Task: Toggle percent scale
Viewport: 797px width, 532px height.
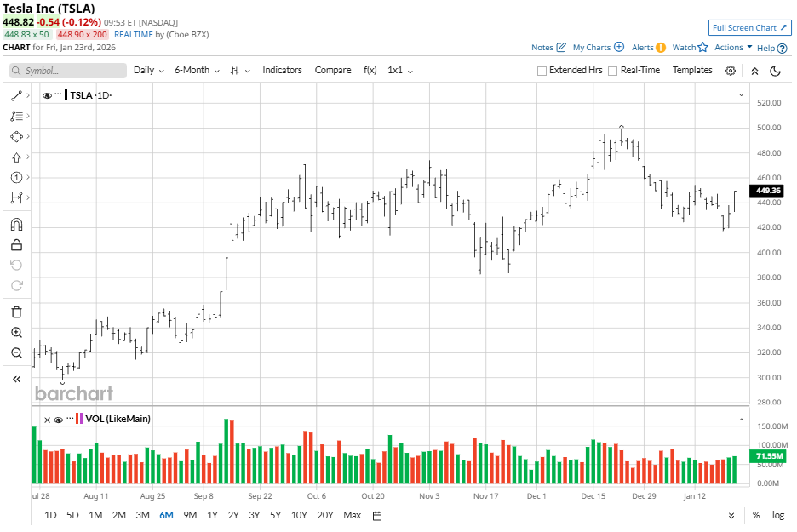Action: coord(756,515)
